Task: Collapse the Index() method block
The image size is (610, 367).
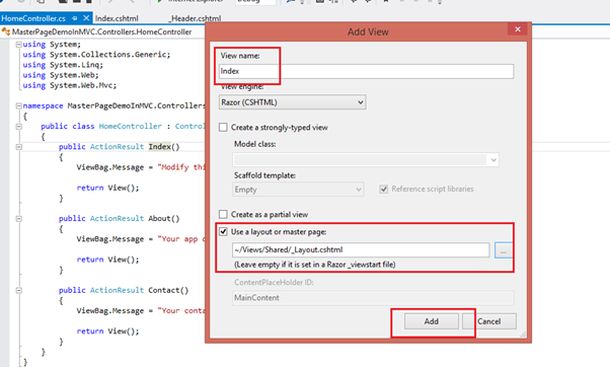Action: click(18, 147)
